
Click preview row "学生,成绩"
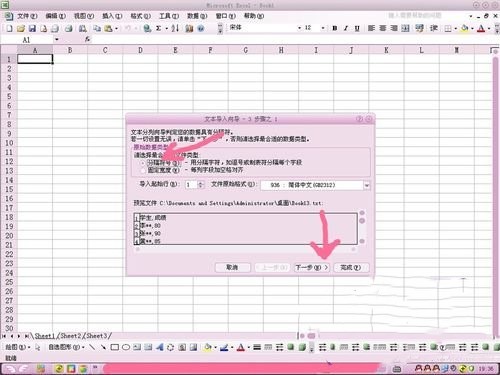coord(153,218)
